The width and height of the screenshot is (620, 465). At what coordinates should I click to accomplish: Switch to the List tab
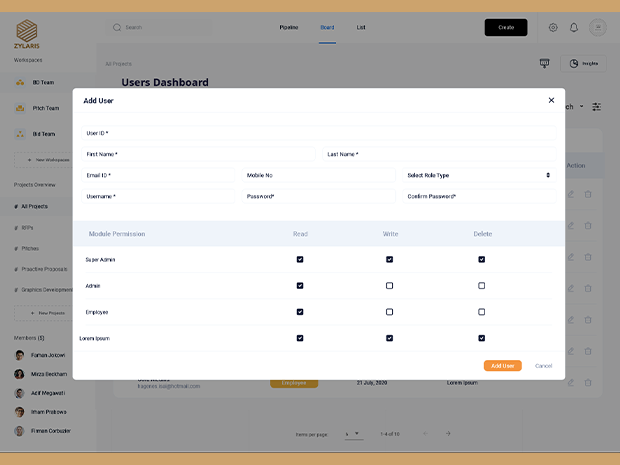[361, 28]
